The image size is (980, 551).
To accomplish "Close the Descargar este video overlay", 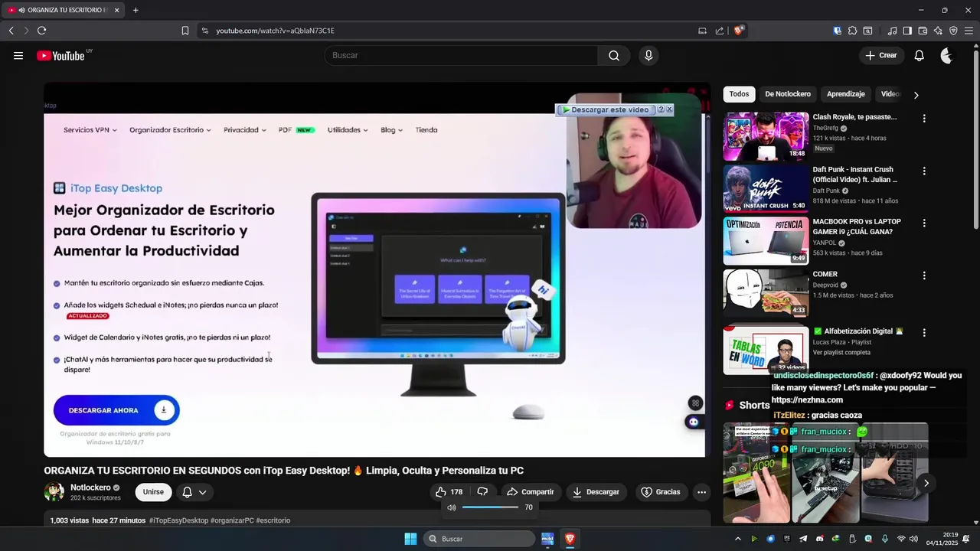I will coord(669,109).
